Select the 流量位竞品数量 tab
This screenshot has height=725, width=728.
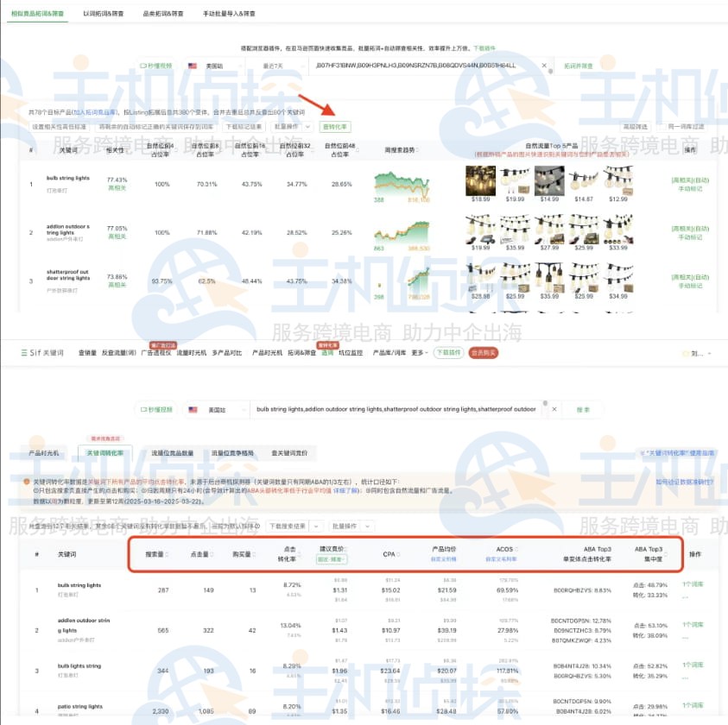172,453
